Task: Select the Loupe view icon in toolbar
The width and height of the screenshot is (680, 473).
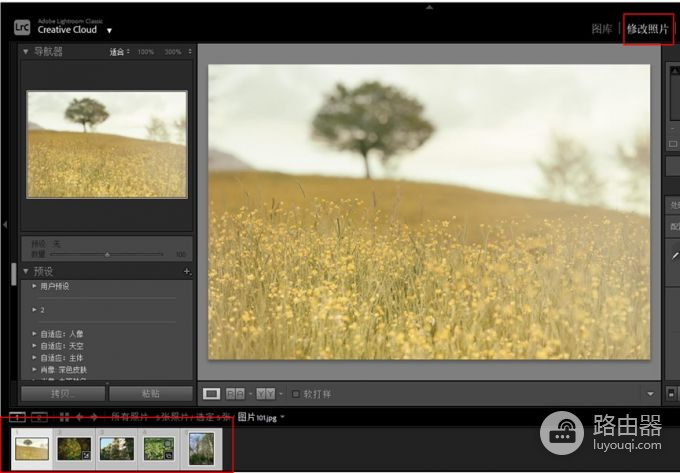Action: coord(211,394)
